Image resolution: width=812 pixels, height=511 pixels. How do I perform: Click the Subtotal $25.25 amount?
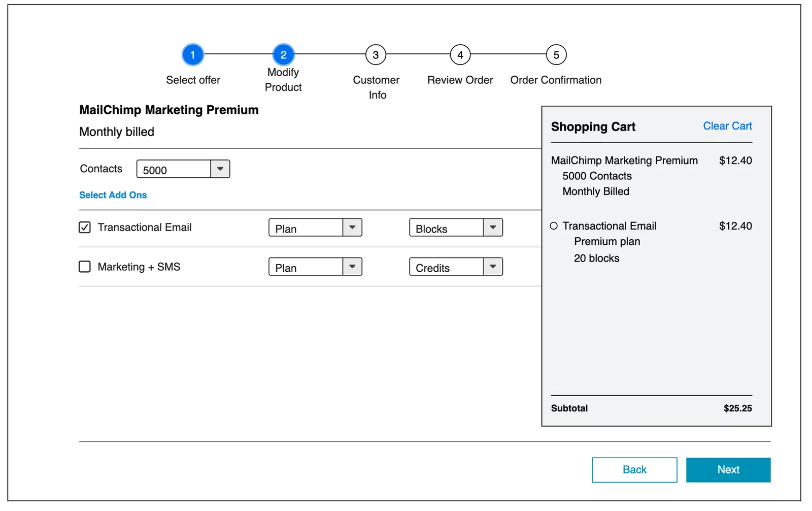coord(738,408)
